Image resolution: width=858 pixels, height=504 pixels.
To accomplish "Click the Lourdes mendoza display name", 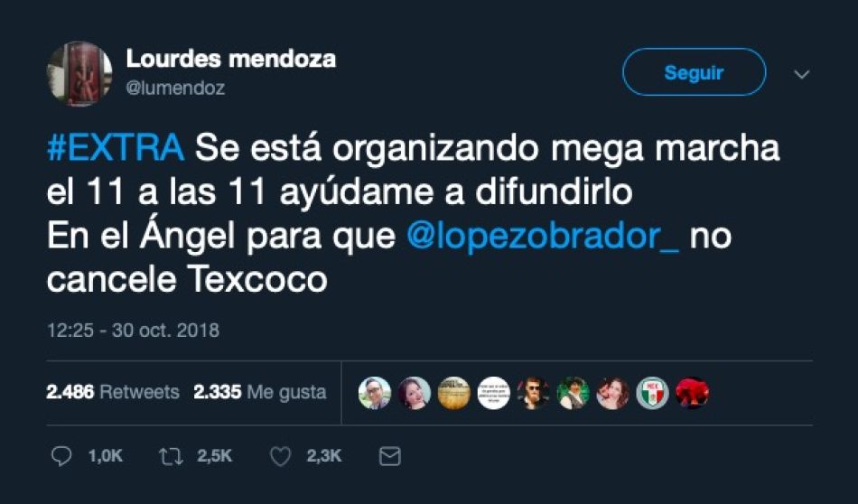I will coord(231,59).
